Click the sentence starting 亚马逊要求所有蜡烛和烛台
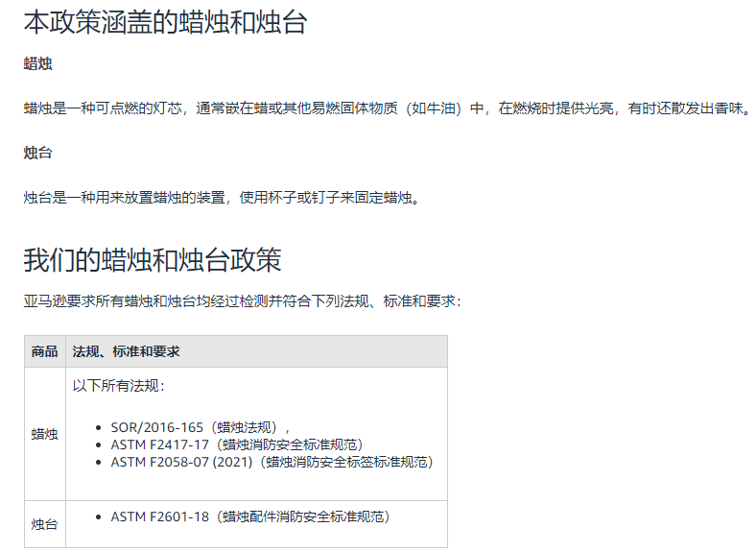This screenshot has height=552, width=756. (243, 301)
